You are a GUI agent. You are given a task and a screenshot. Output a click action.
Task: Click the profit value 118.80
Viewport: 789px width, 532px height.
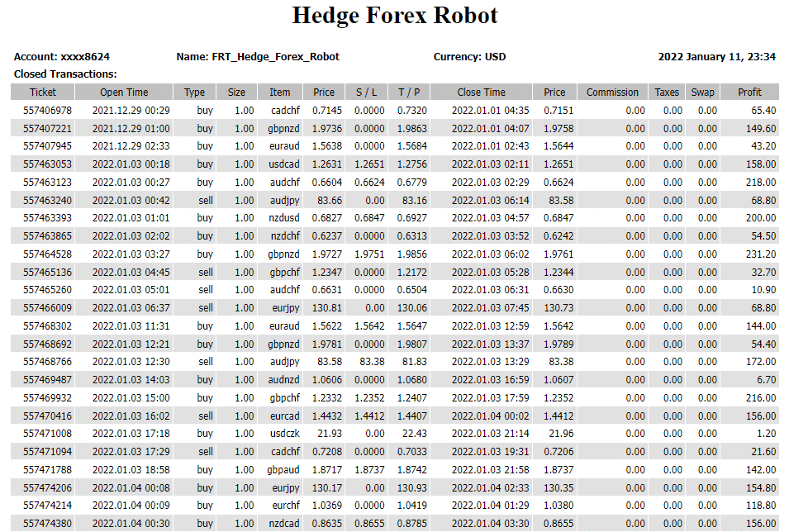[761, 506]
